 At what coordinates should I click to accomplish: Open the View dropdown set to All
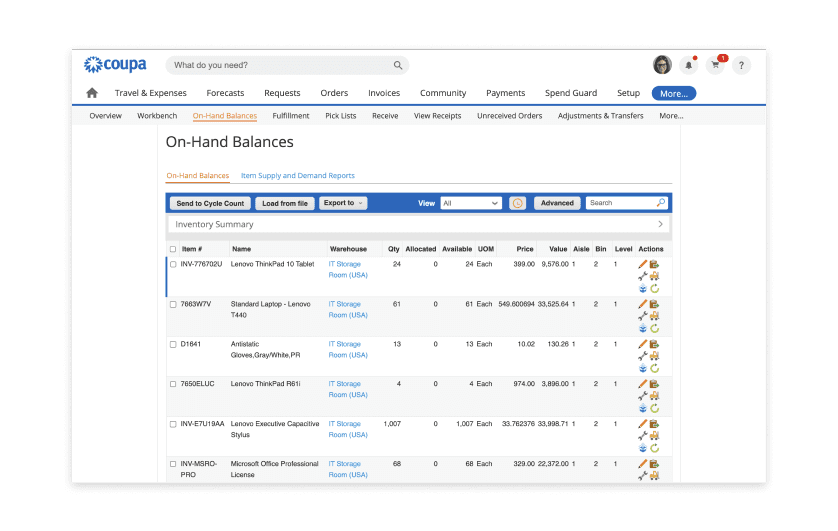(x=471, y=203)
